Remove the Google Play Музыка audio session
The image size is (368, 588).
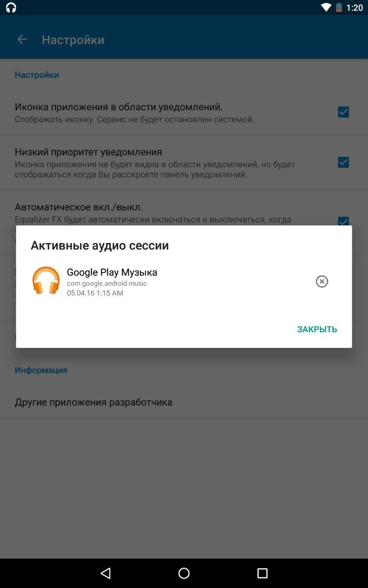point(322,281)
